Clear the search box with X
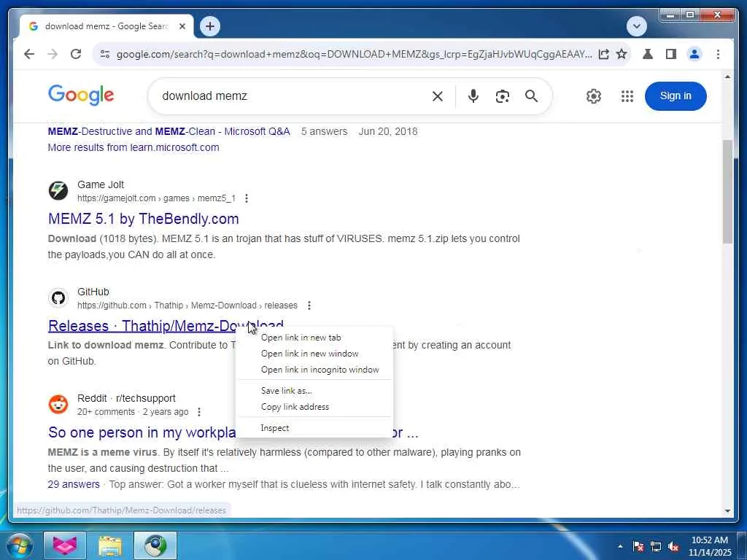This screenshot has height=560, width=747. click(x=438, y=96)
